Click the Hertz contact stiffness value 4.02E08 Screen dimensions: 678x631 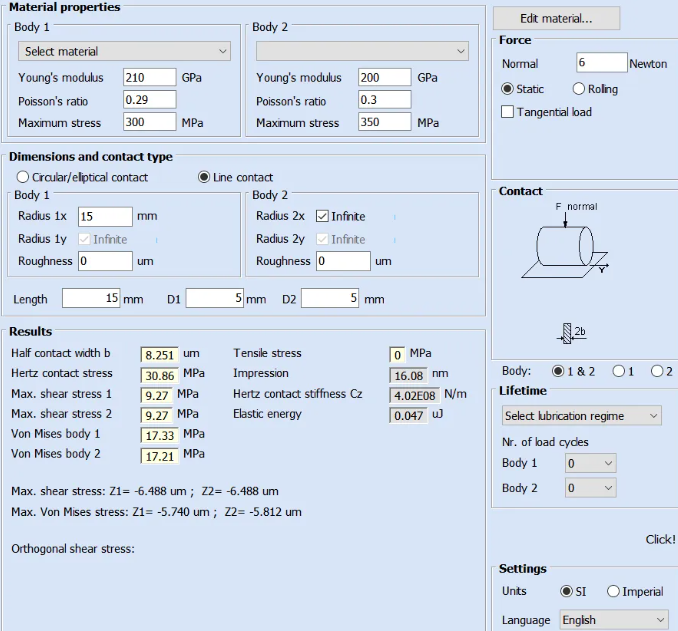tap(414, 395)
